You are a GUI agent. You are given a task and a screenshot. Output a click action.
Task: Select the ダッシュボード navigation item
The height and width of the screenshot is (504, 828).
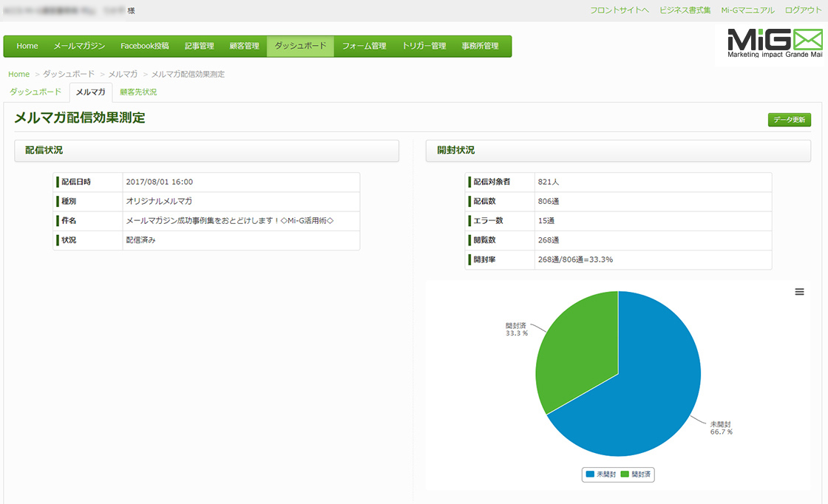coord(300,46)
